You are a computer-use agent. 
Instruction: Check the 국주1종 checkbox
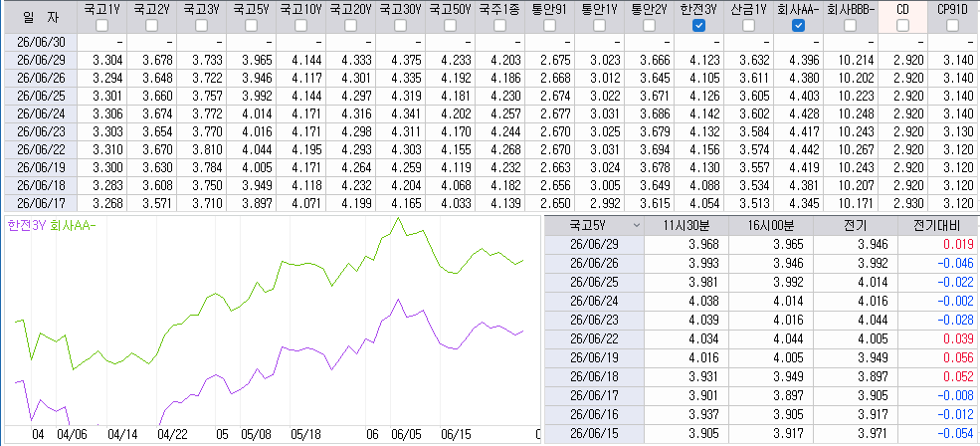[500, 26]
